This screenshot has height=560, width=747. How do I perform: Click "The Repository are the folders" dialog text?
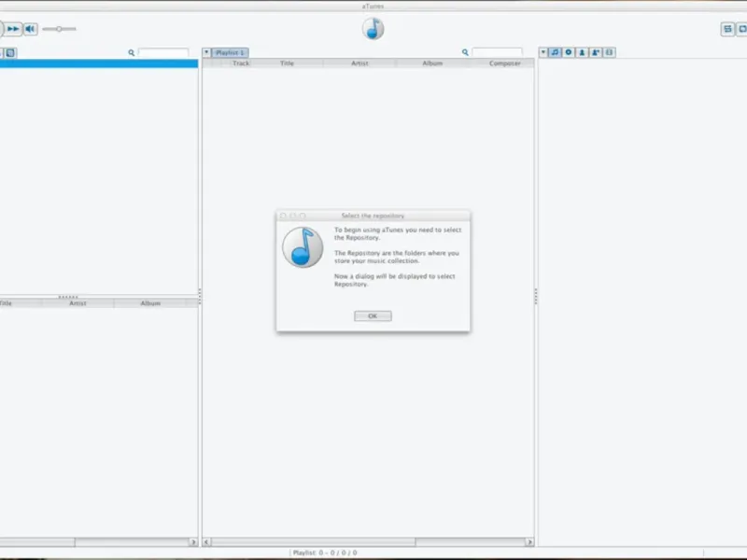[396, 257]
